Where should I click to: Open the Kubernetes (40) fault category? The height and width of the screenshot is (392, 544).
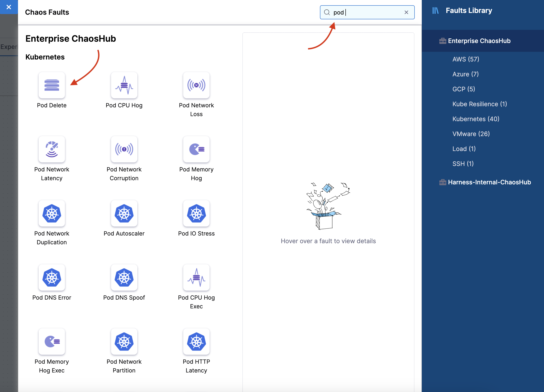click(476, 119)
